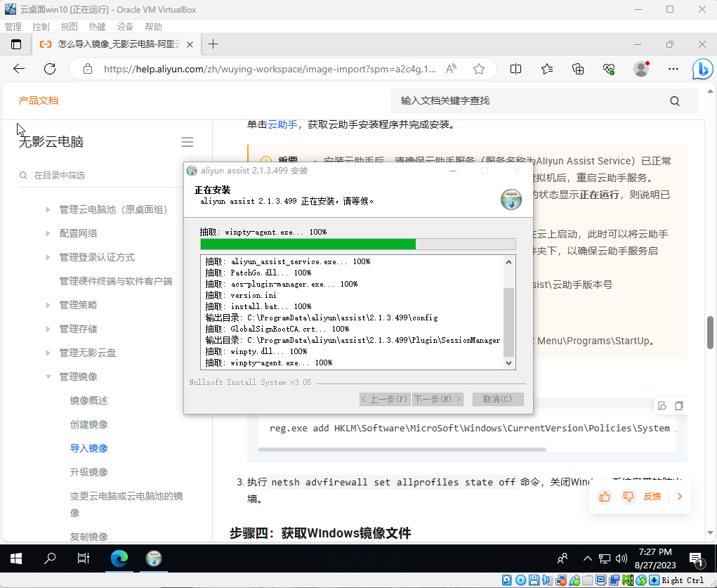Expand the 配置网络 section
The image size is (717, 588).
(48, 233)
